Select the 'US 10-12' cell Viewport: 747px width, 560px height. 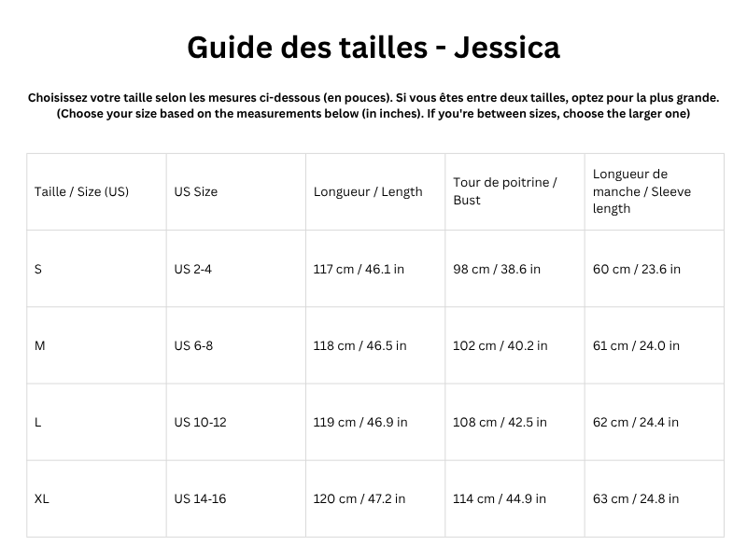(200, 422)
